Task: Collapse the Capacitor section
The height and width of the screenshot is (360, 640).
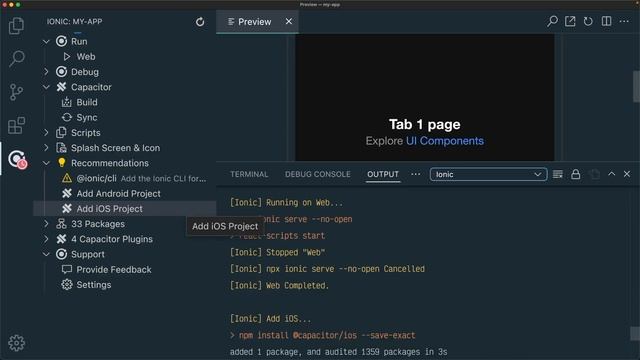Action: tap(46, 87)
